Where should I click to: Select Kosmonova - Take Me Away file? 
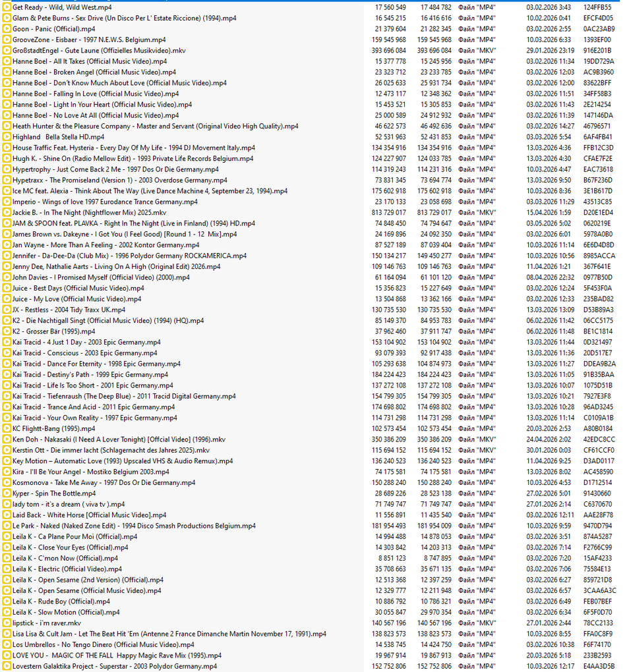tap(104, 482)
